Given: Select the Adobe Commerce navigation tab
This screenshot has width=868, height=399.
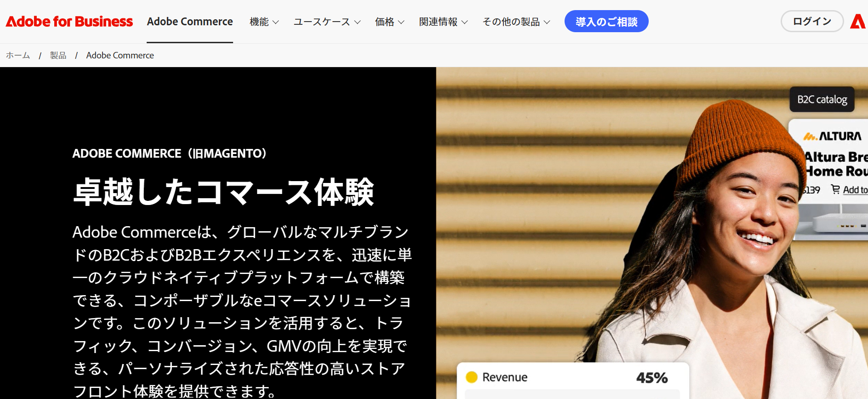Looking at the screenshot, I should pyautogui.click(x=190, y=22).
